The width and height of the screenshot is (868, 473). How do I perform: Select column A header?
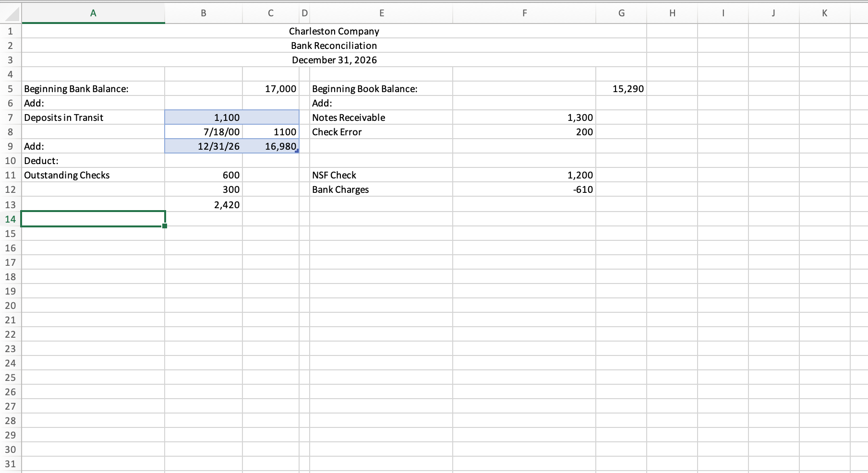tap(93, 13)
